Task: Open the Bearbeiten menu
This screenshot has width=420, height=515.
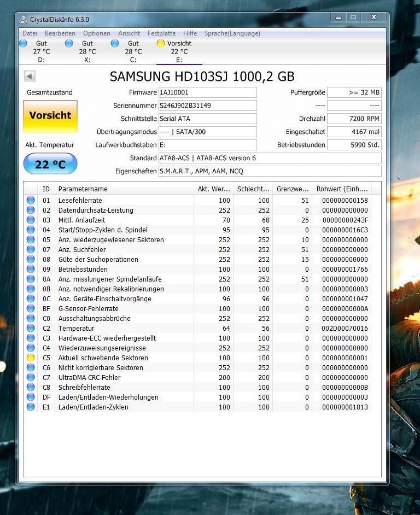Action: (x=60, y=33)
